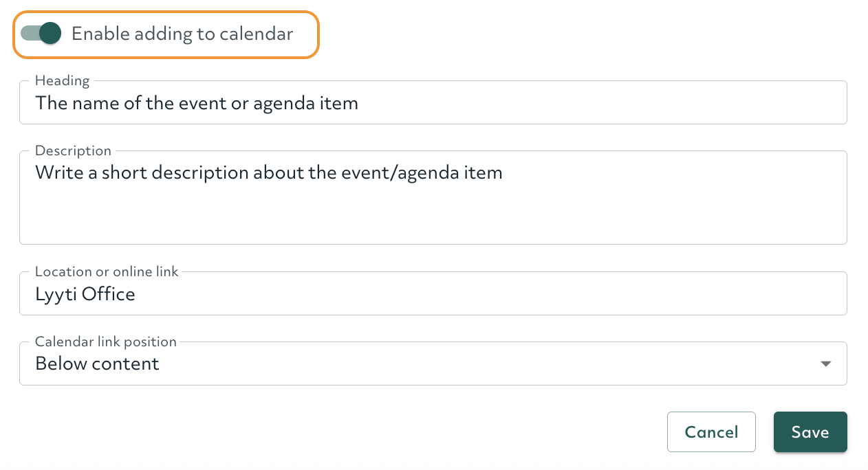Screen dimensions: 868x470
Task: Click the Calendar link position label
Action: coord(105,342)
